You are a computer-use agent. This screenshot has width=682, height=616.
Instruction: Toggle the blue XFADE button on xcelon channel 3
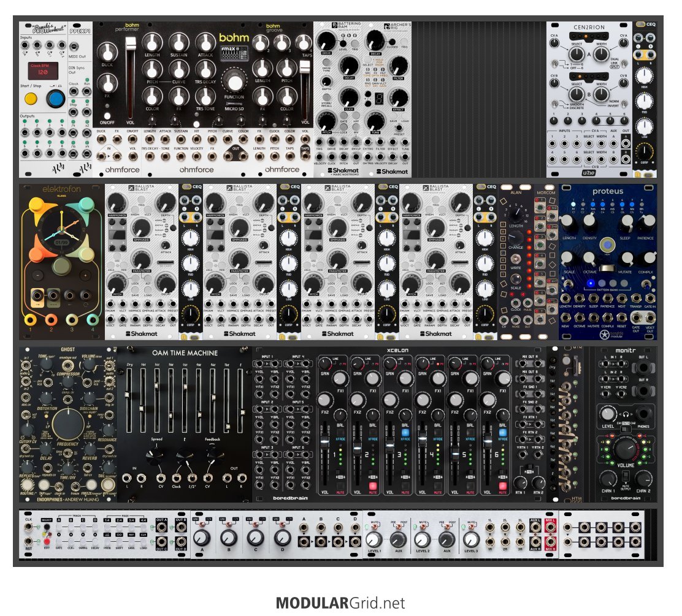coord(405,432)
